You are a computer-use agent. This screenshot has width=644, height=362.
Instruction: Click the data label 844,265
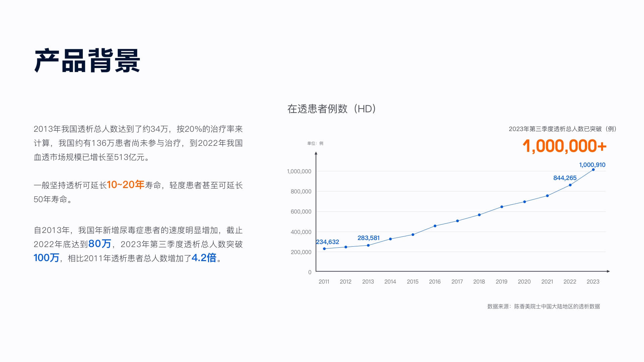coord(565,178)
